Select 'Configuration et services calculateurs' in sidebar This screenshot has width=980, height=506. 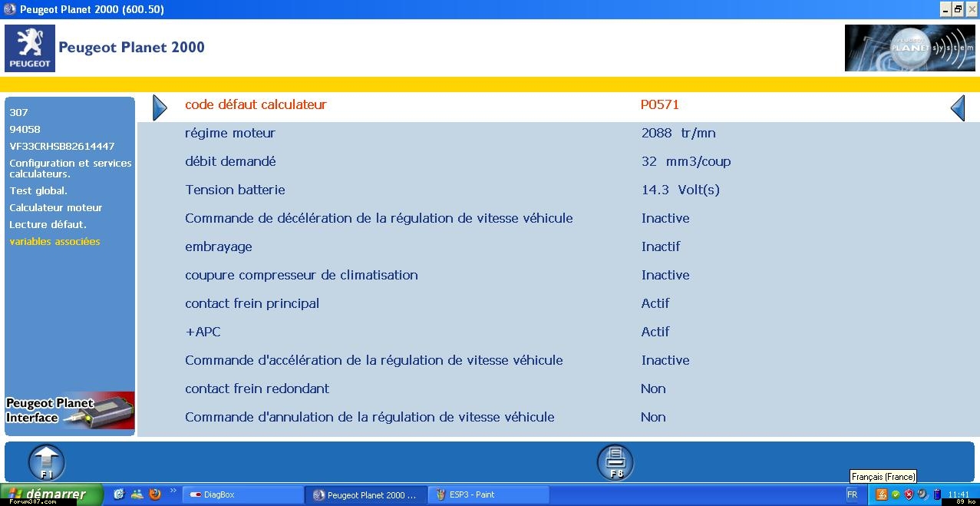pyautogui.click(x=70, y=168)
